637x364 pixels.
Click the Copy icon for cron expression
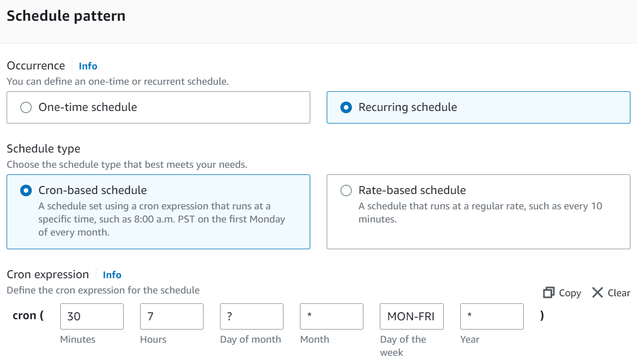549,293
